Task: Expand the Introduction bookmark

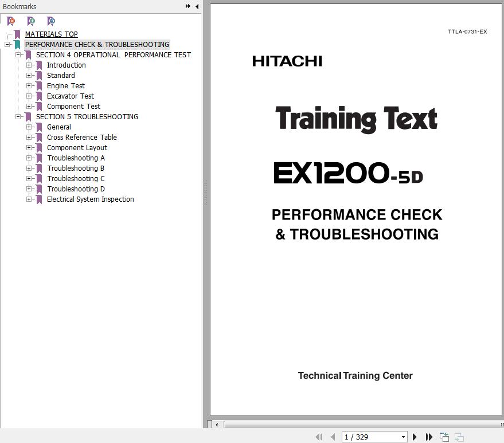Action: coord(29,65)
